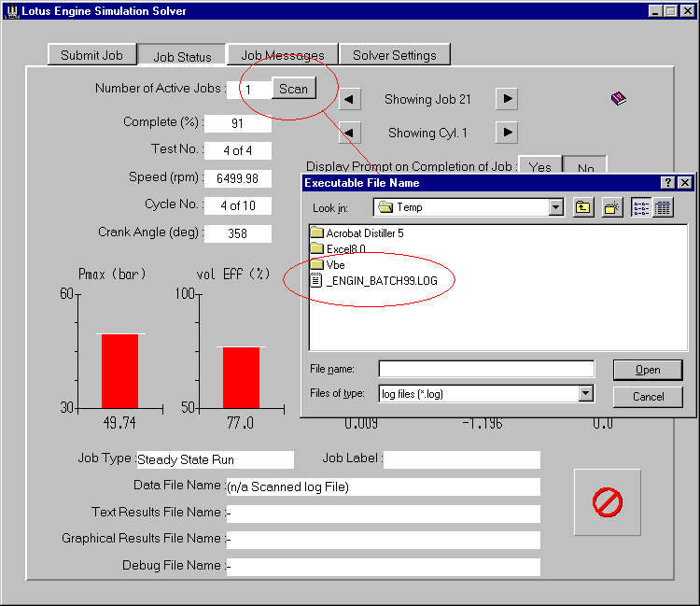The width and height of the screenshot is (700, 606).
Task: Click the Vol Eff value 77.0
Action: [240, 422]
